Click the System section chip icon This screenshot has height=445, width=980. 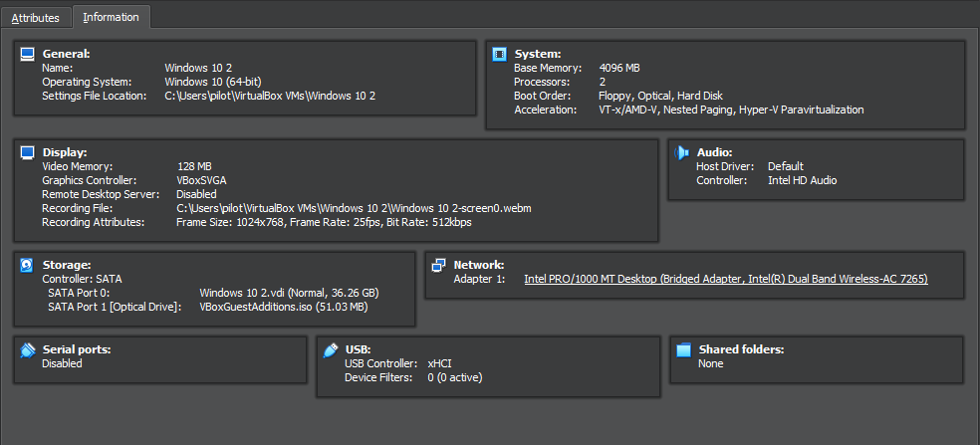coord(499,54)
